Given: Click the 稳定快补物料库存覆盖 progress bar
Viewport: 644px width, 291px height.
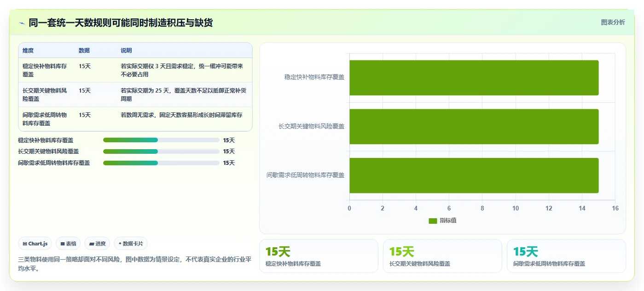Looking at the screenshot, I should (161, 140).
